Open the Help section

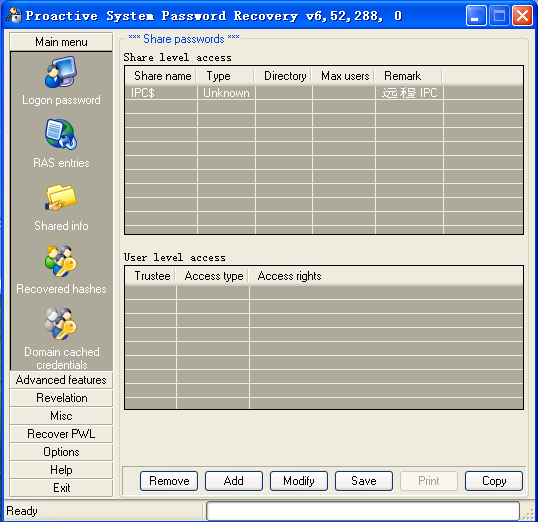click(x=61, y=470)
